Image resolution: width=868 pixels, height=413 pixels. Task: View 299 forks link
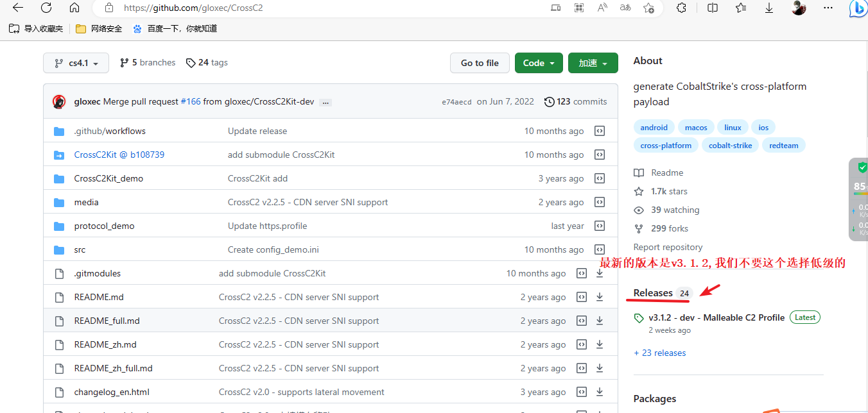click(x=661, y=228)
